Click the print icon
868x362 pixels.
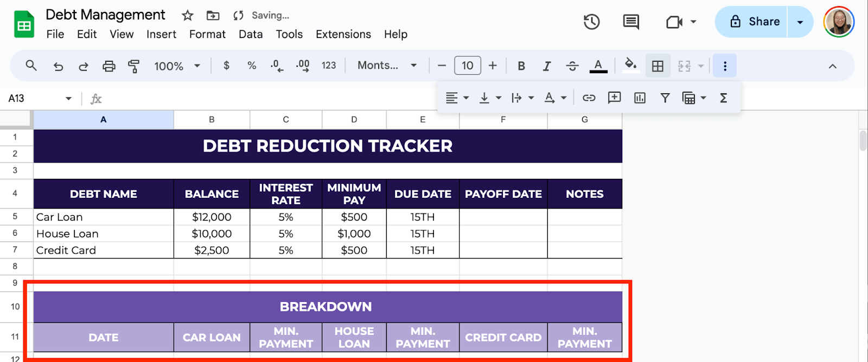point(109,66)
